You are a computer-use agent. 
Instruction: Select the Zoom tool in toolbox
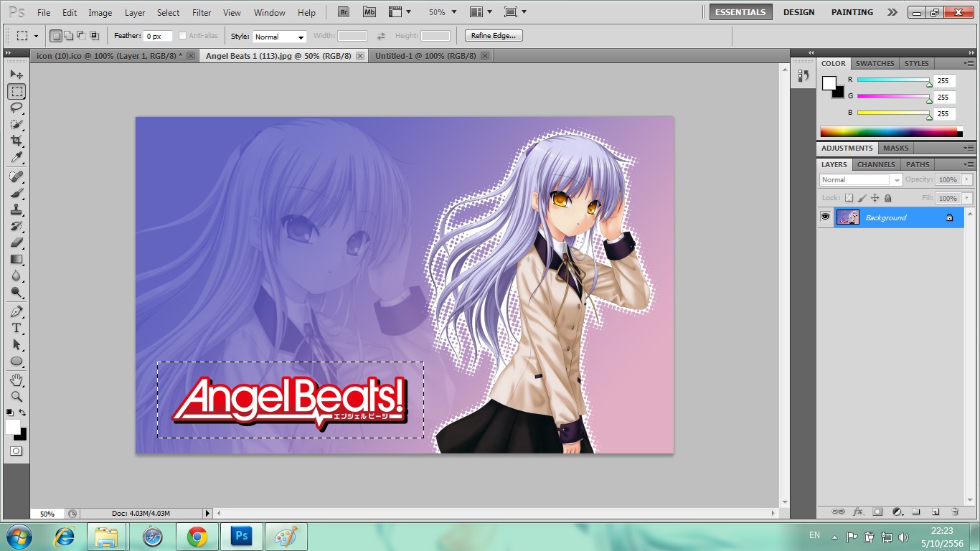tap(17, 396)
